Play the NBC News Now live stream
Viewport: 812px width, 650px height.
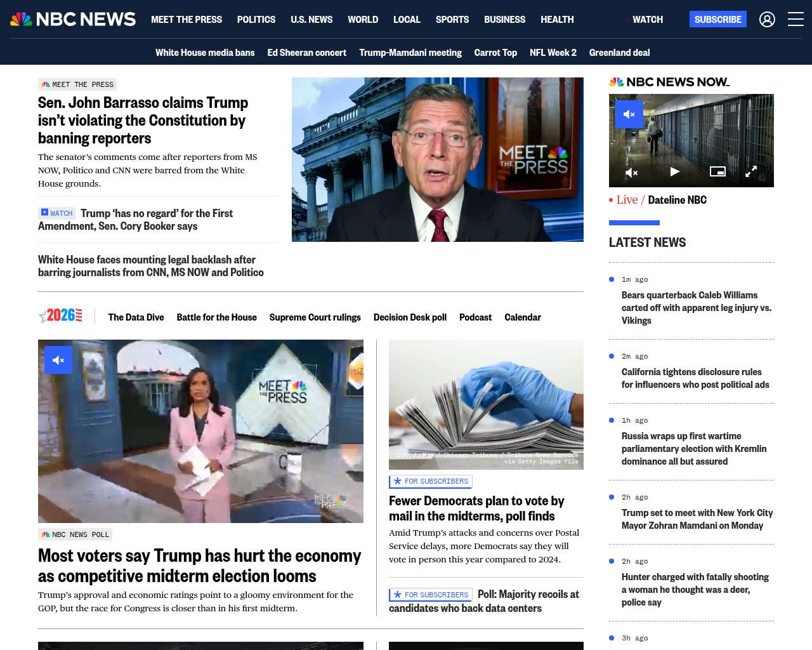click(x=674, y=171)
